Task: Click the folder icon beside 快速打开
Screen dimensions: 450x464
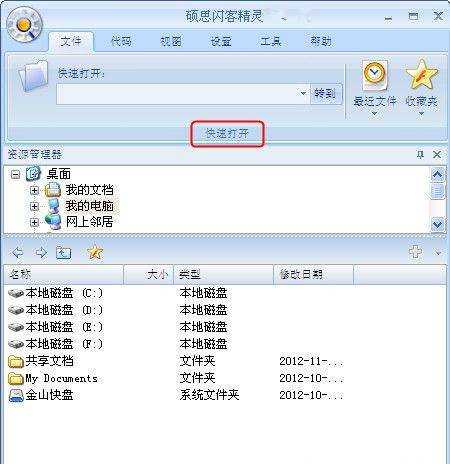Action: pos(33,75)
